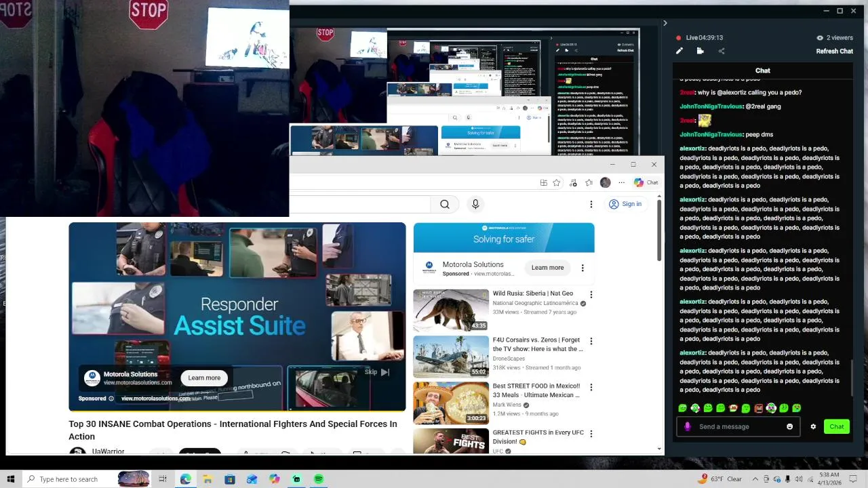Click Learn more on Motorola sidebar ad
Image resolution: width=868 pixels, height=488 pixels.
point(547,268)
